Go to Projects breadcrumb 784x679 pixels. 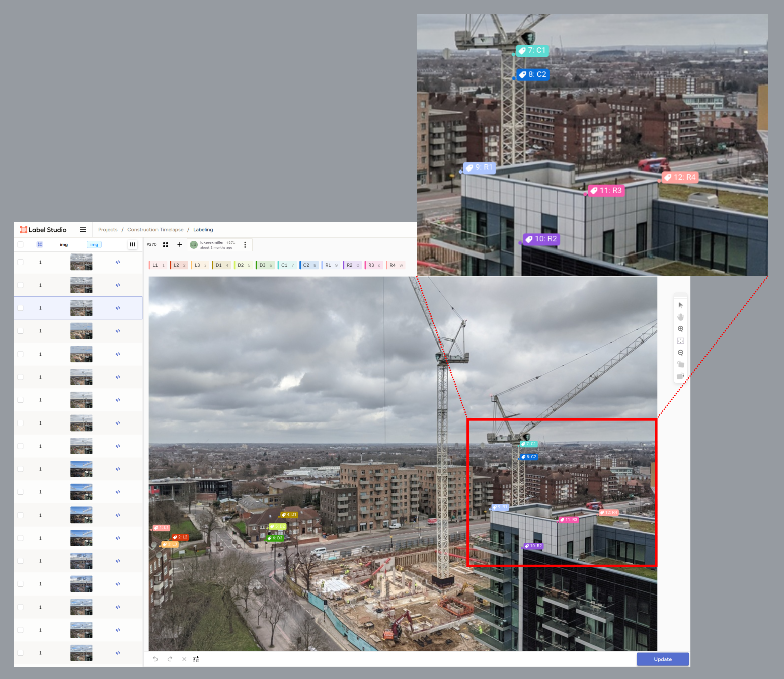[x=108, y=230]
